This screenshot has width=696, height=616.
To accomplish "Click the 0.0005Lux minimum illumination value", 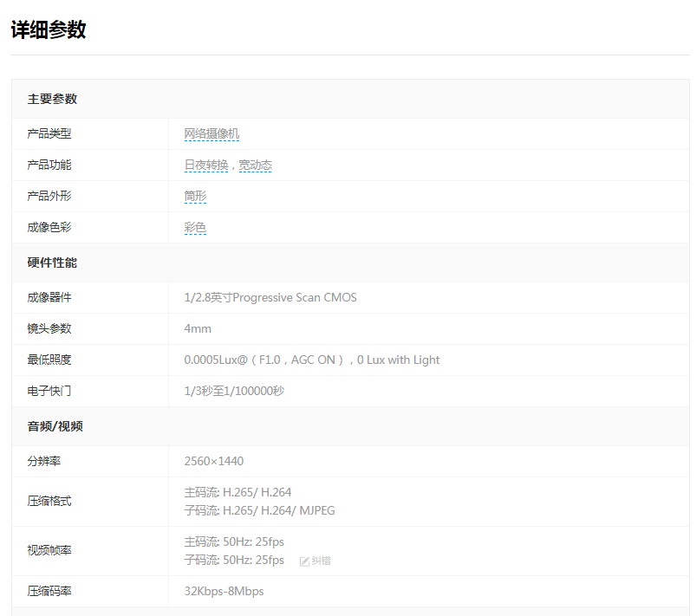I will (x=311, y=360).
